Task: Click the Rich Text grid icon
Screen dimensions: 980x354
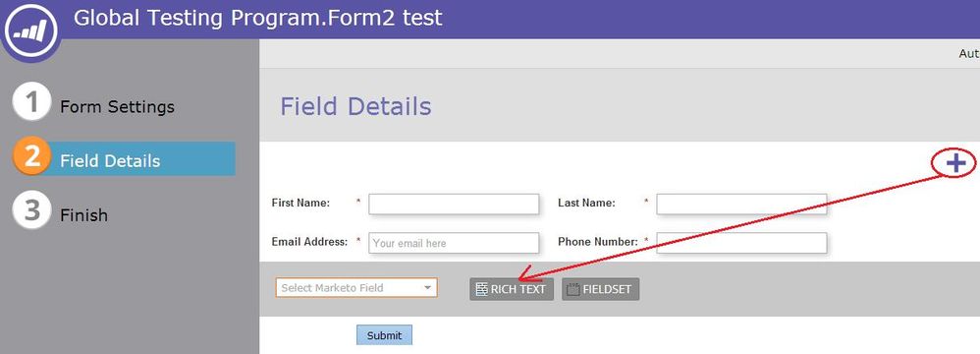Action: tap(481, 289)
